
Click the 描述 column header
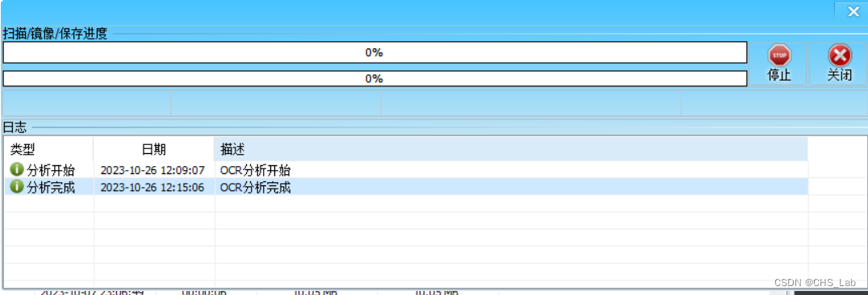(511, 149)
